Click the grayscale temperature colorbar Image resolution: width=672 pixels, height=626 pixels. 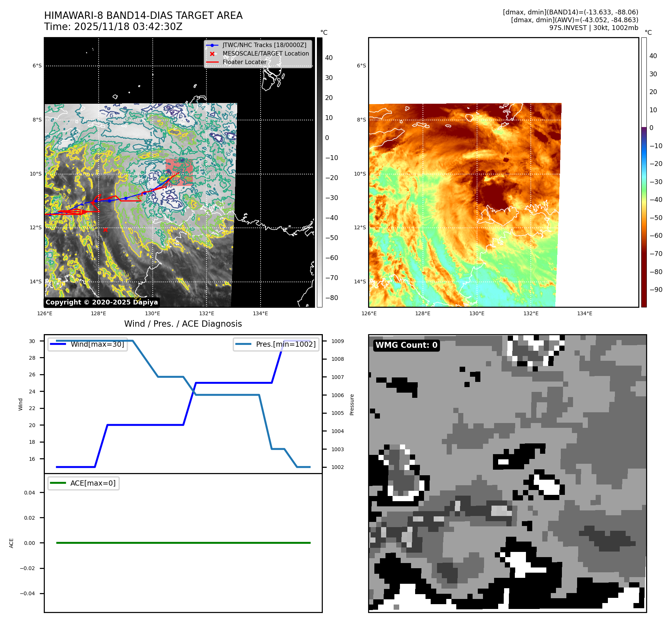(x=320, y=172)
